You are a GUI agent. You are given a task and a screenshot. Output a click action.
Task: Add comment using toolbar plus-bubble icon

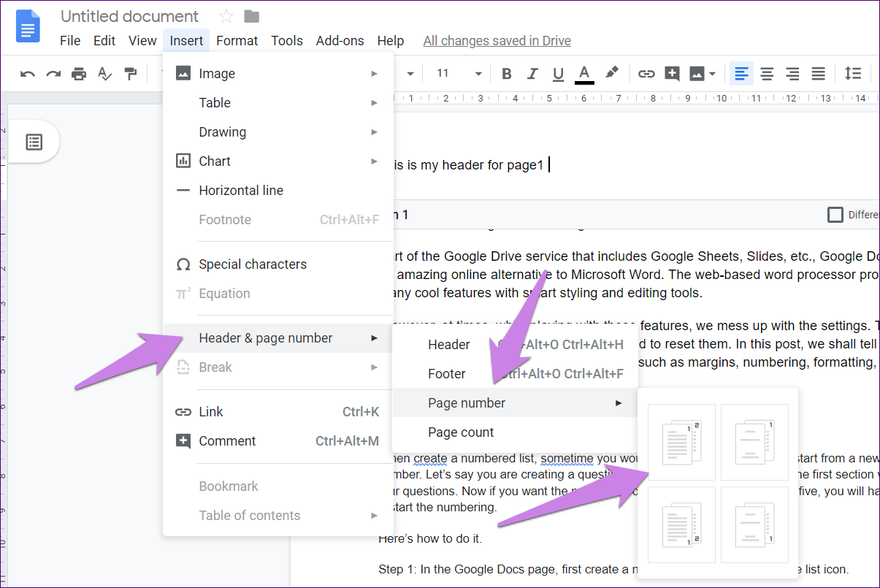(x=672, y=73)
